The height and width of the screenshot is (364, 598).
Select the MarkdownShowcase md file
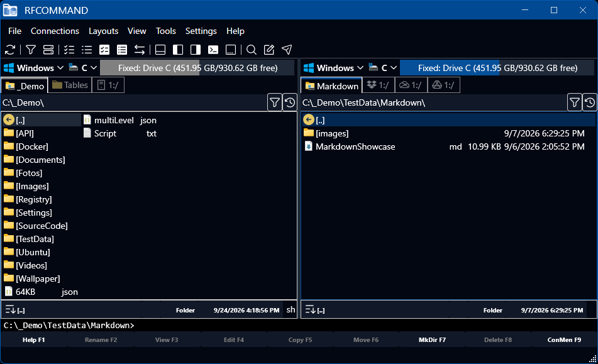click(448, 146)
